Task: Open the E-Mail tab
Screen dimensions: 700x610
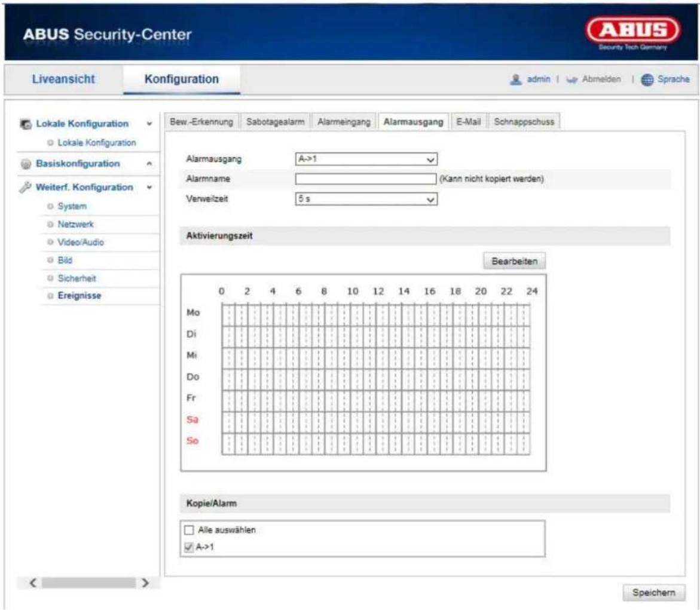Action: point(468,122)
